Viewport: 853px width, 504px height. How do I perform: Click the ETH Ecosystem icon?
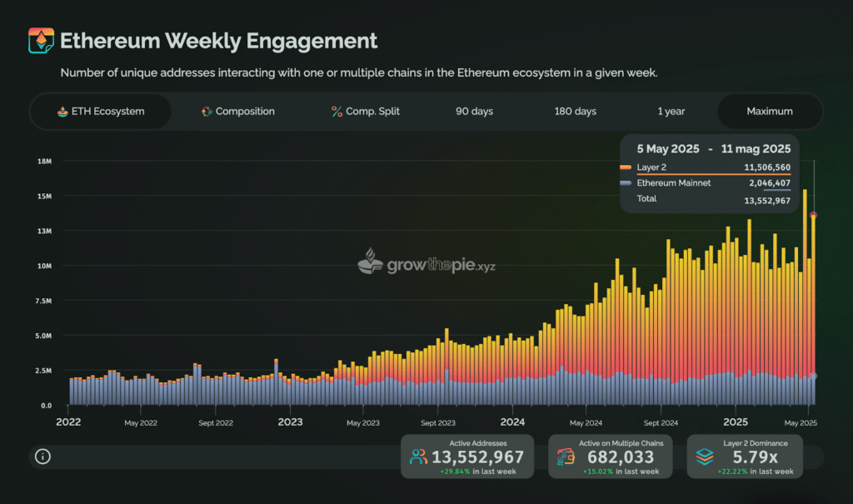(62, 112)
